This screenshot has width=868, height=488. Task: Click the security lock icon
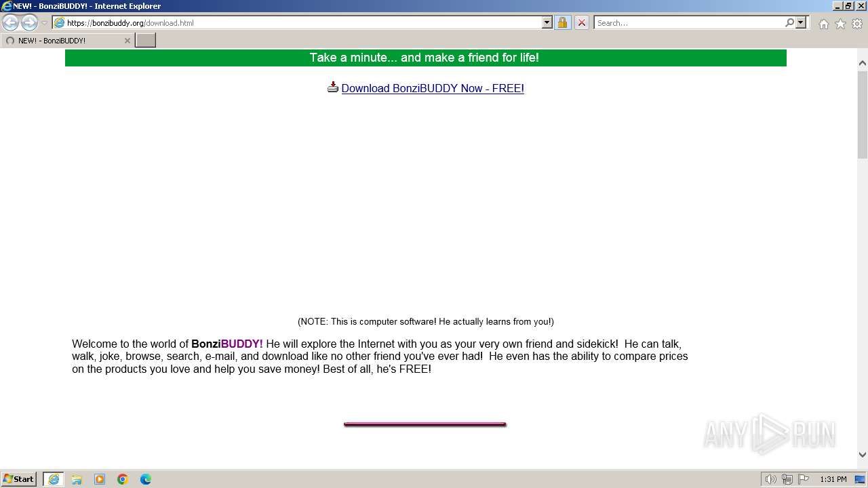click(562, 22)
